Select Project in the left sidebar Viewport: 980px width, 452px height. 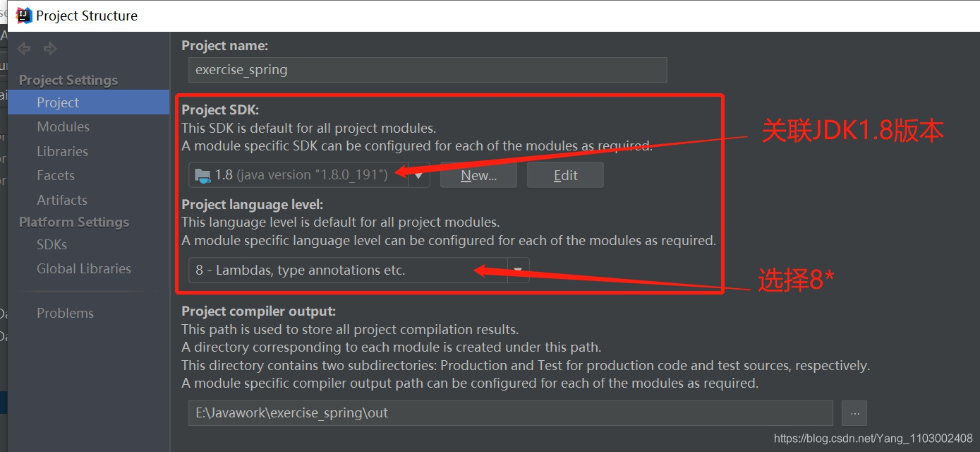(x=57, y=102)
